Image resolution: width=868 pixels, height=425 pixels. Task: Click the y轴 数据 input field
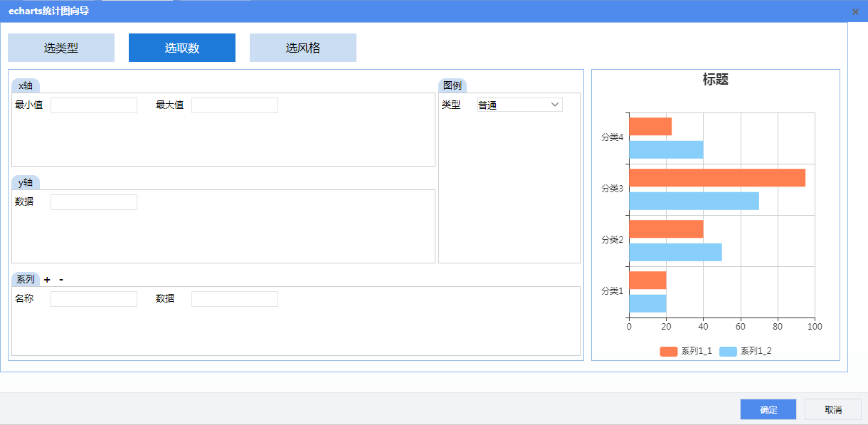pyautogui.click(x=94, y=202)
